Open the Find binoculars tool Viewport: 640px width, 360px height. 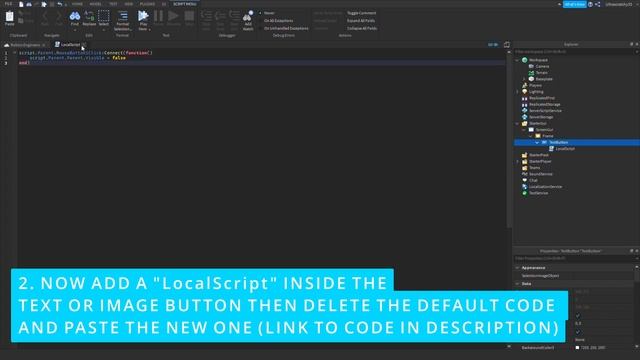75,16
